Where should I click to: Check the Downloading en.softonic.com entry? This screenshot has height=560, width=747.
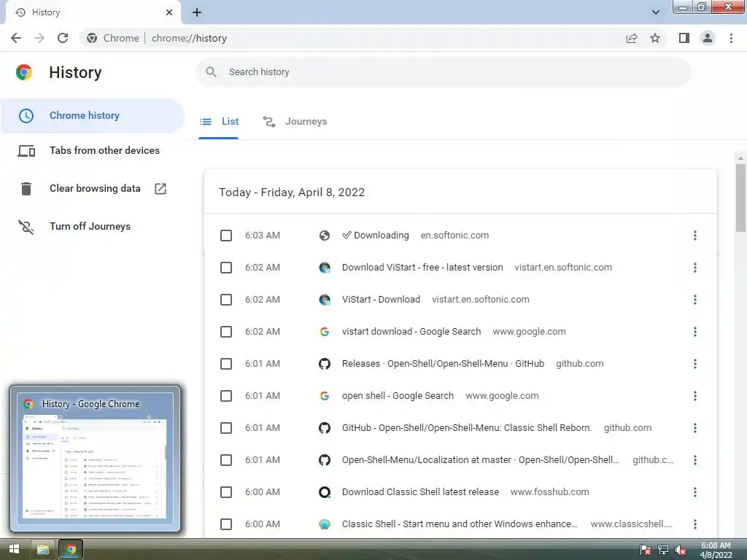coord(226,236)
